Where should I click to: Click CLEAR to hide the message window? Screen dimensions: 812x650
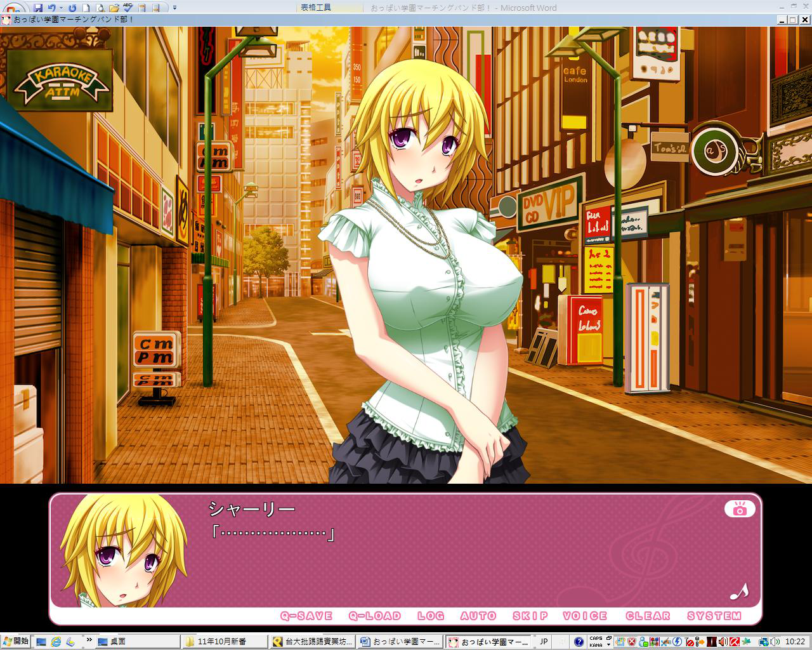tap(648, 616)
